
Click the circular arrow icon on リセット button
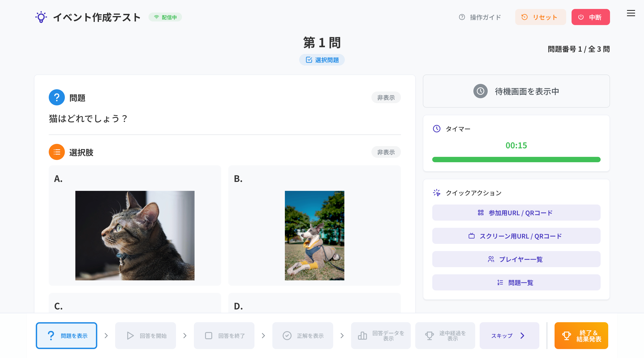point(525,17)
